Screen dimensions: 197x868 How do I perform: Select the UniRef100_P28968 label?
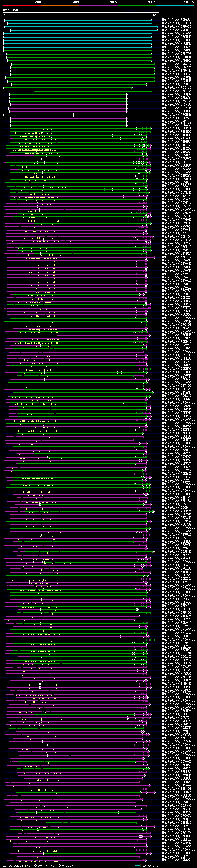coord(177,314)
